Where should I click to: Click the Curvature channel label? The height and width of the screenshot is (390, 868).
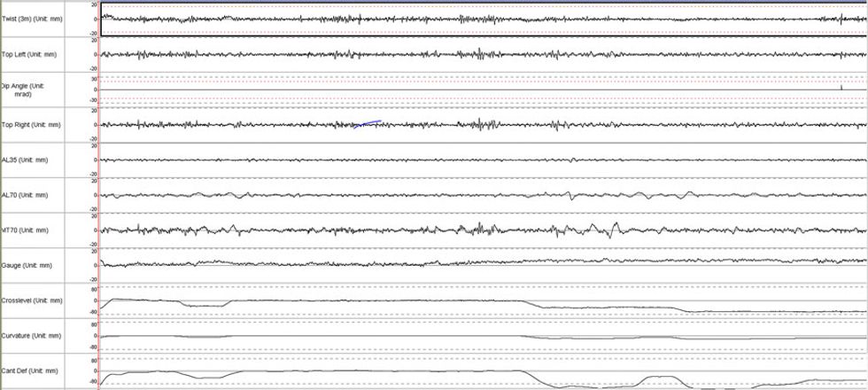click(x=31, y=336)
